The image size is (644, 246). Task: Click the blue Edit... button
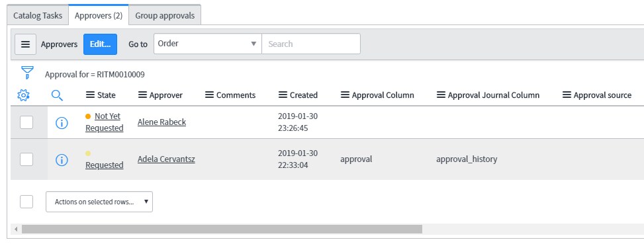click(100, 44)
